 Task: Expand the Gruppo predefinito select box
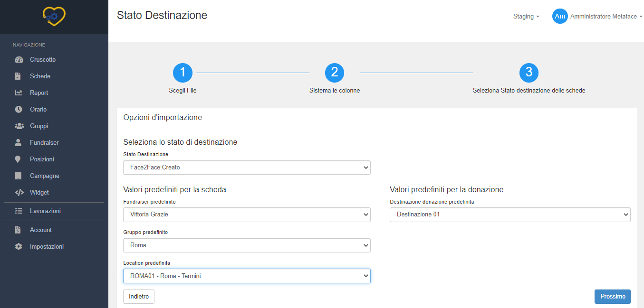click(x=247, y=245)
